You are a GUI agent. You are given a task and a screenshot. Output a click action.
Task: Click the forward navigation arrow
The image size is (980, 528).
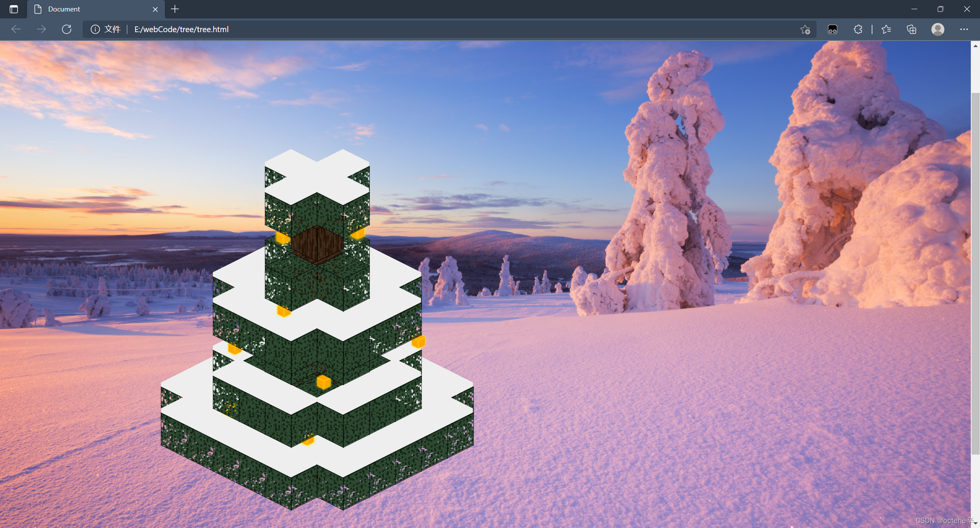pyautogui.click(x=41, y=29)
